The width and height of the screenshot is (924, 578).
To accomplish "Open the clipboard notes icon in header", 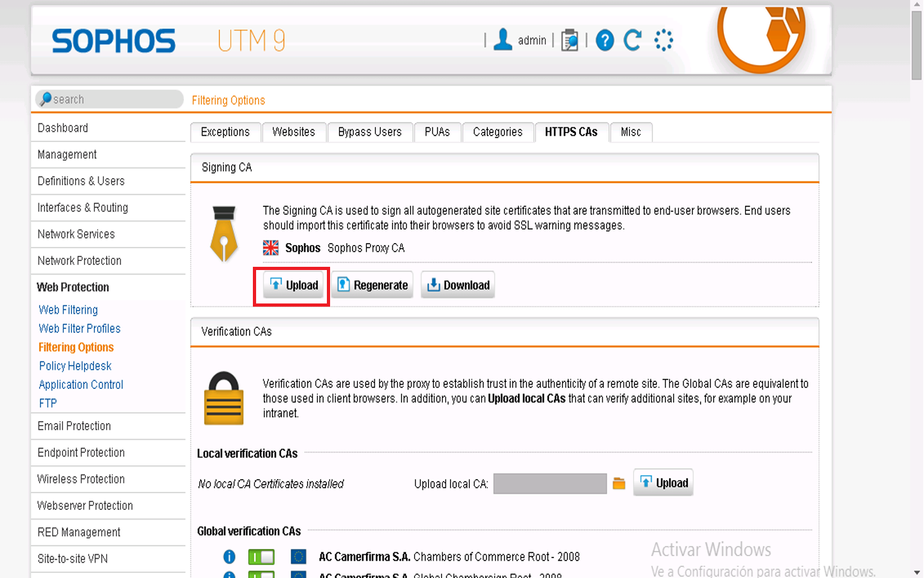I will point(569,40).
